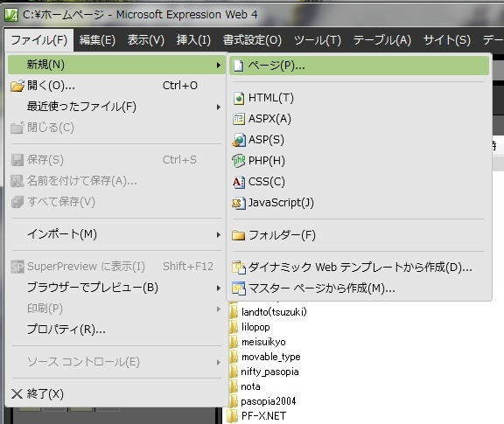Open the ファイル(F) menu

click(x=39, y=40)
